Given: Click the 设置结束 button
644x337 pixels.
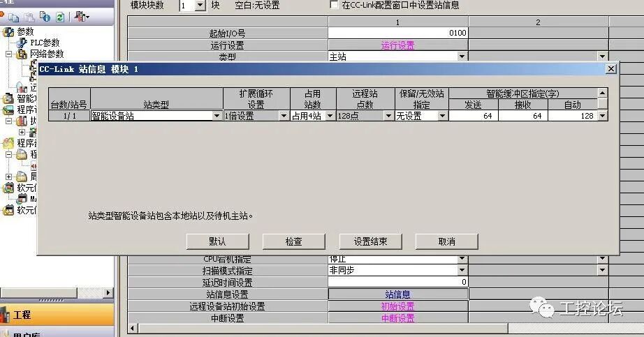Looking at the screenshot, I should pos(370,241).
